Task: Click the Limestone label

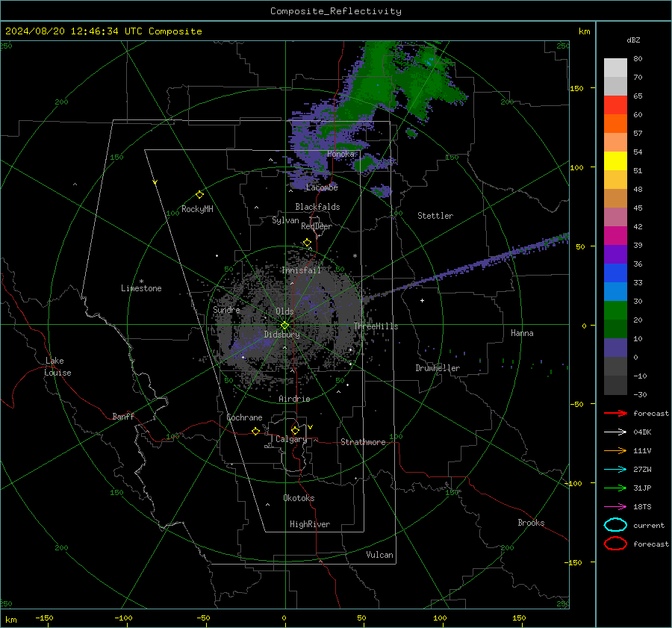Action: (141, 288)
